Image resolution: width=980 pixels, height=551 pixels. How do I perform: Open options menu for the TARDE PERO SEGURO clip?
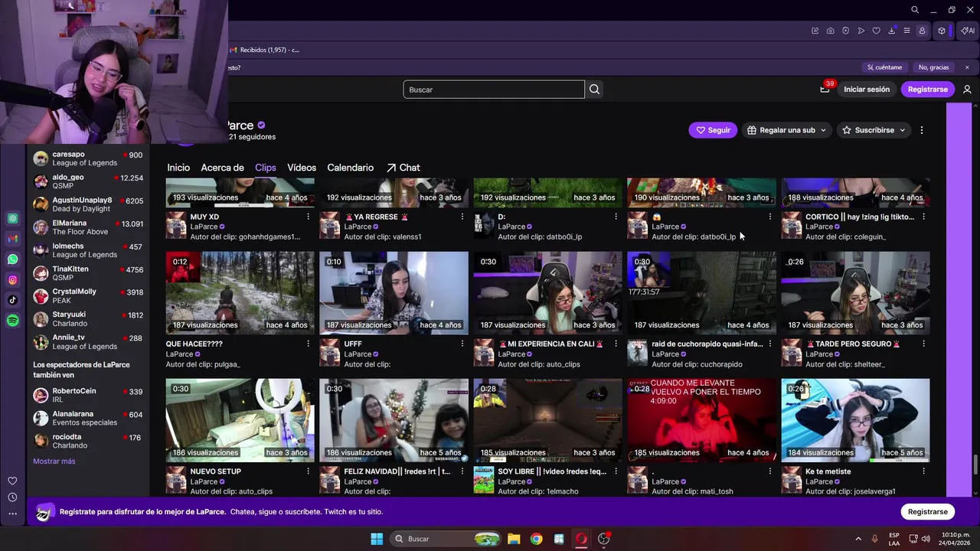(923, 344)
